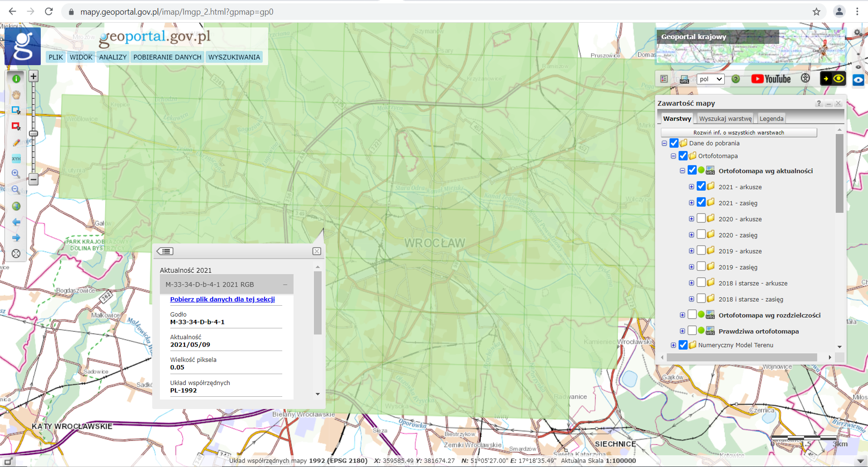Switch to the Legenda tab
The height and width of the screenshot is (467, 868).
(771, 119)
